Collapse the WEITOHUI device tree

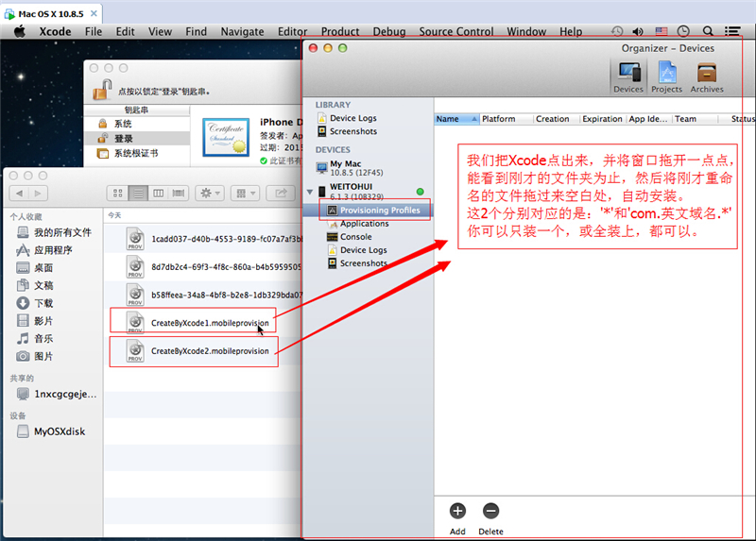click(310, 192)
